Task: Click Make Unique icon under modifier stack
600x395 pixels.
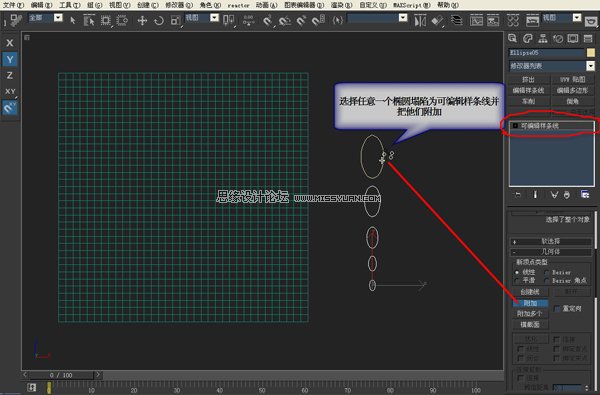Action: point(554,195)
